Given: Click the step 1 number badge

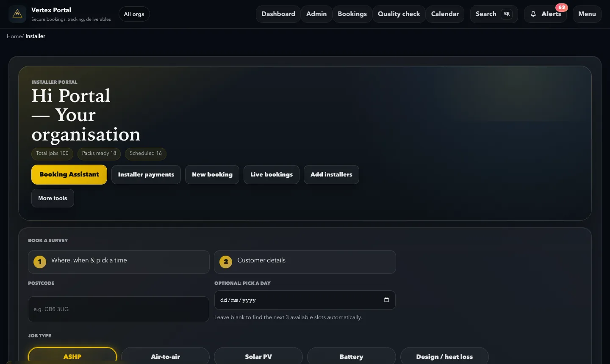Looking at the screenshot, I should pos(40,262).
